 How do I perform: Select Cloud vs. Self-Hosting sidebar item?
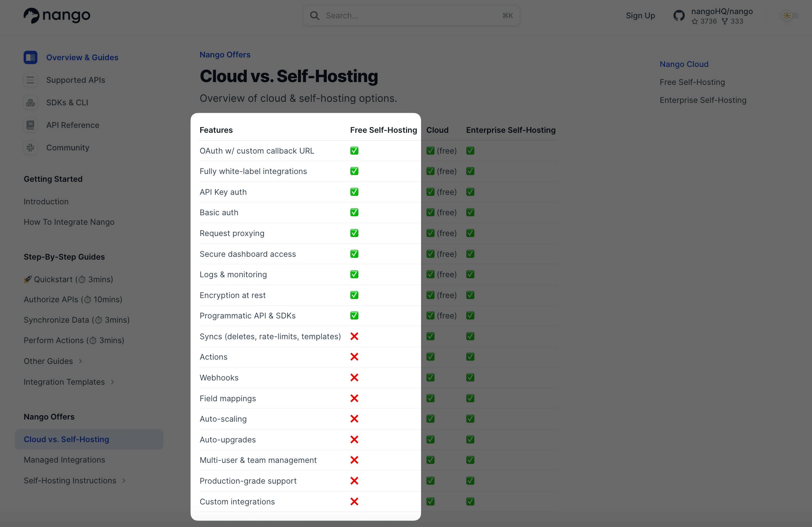67,439
